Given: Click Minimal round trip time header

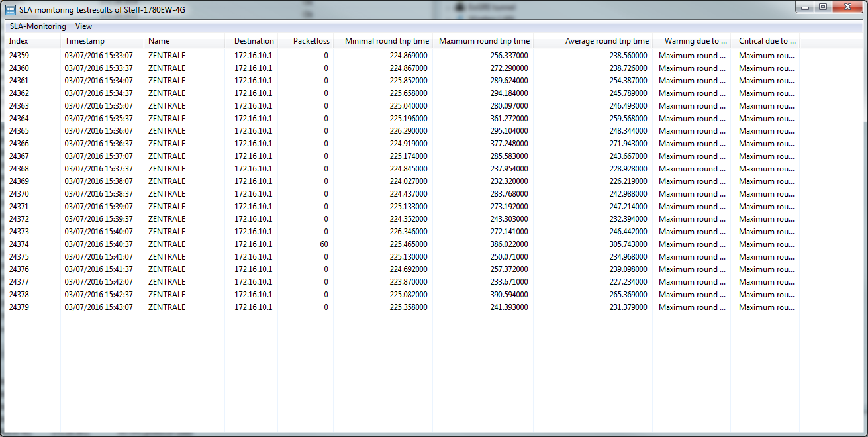Looking at the screenshot, I should [387, 41].
